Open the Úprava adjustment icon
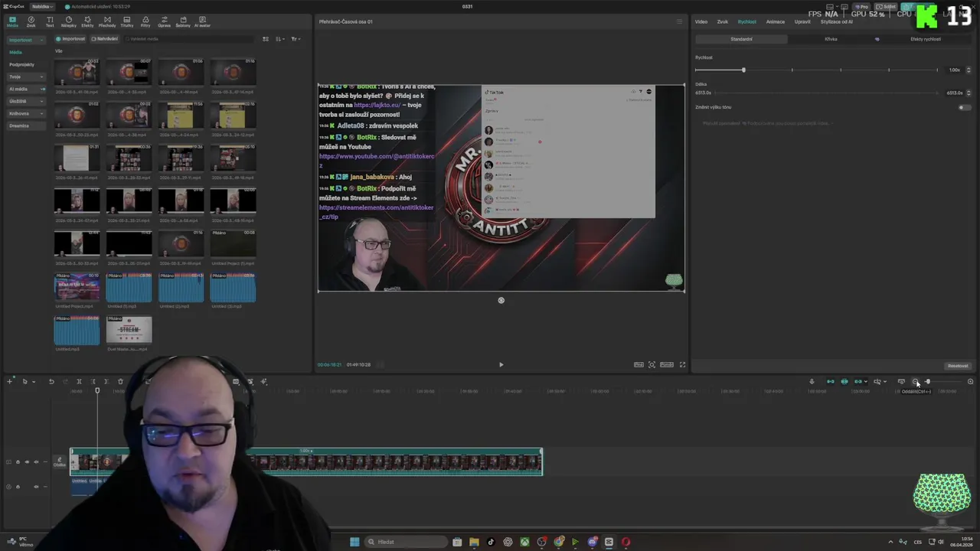The width and height of the screenshot is (980, 551). coord(164,21)
